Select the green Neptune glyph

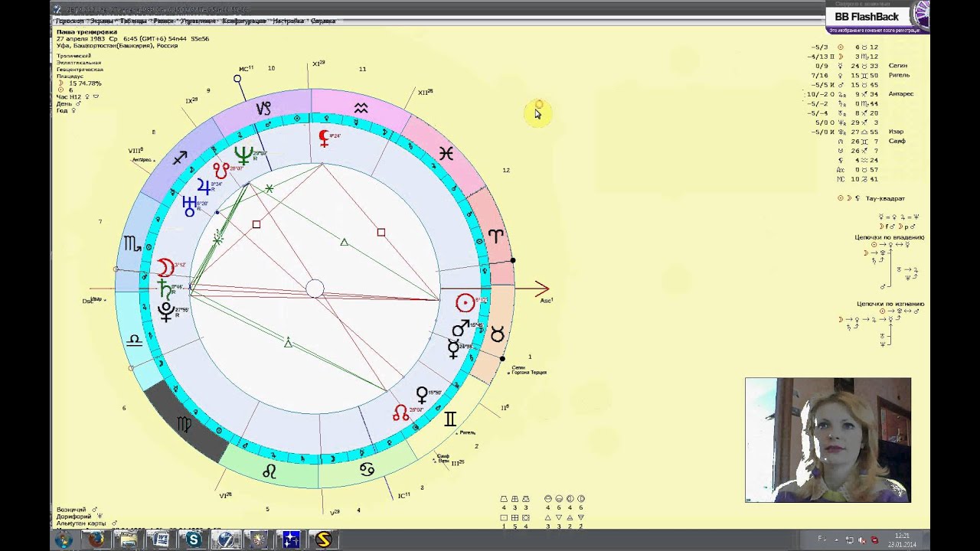243,156
